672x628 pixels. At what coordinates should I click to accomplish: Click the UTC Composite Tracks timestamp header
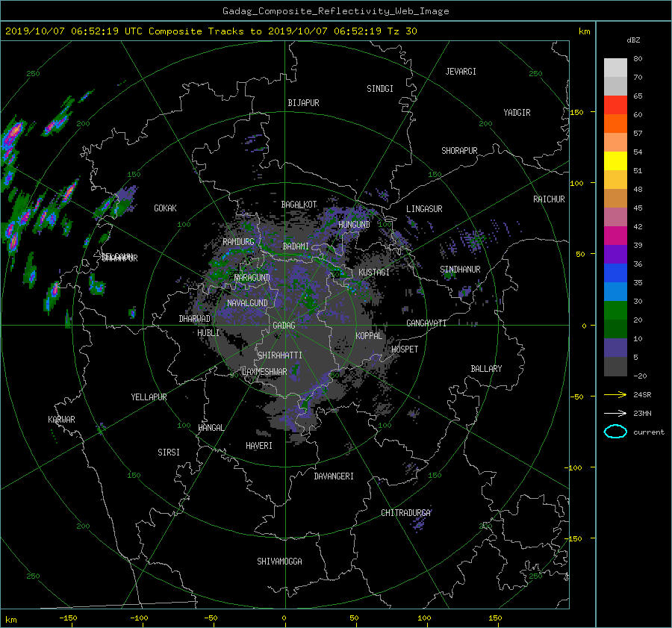coord(211,31)
